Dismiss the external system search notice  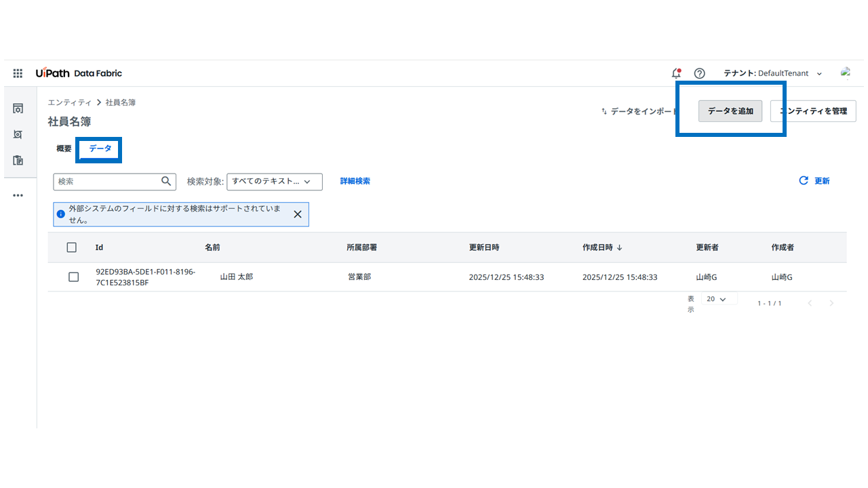[x=298, y=213]
